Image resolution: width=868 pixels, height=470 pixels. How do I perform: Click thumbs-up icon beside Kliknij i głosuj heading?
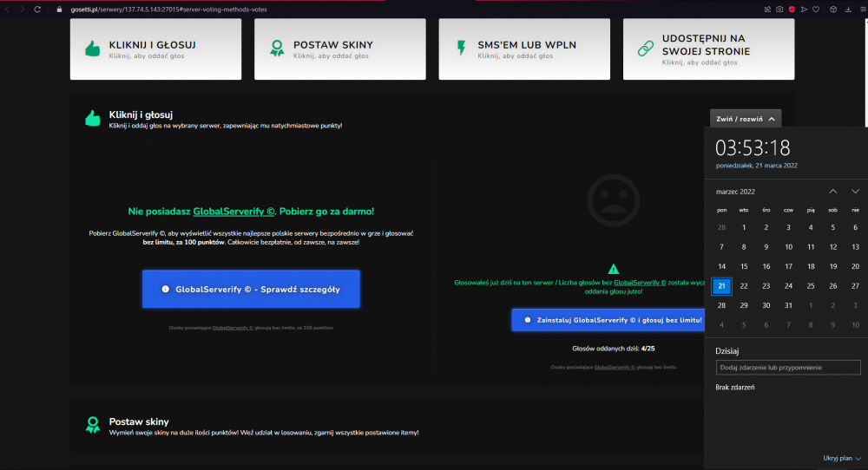93,118
